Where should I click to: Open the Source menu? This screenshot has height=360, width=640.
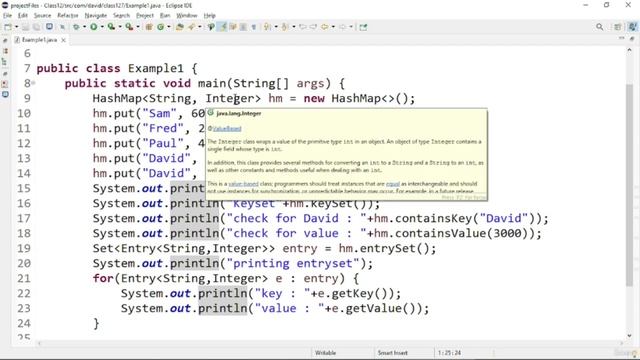pos(42,16)
